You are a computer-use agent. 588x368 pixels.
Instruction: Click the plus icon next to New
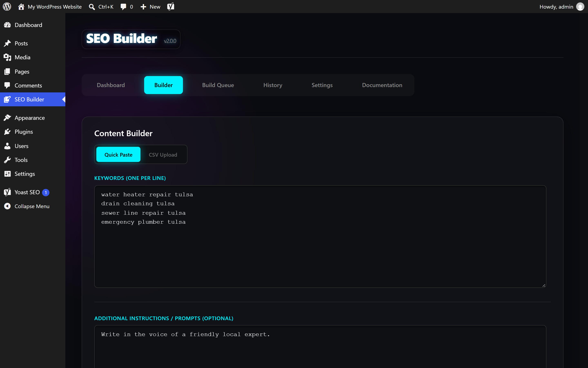pos(143,7)
